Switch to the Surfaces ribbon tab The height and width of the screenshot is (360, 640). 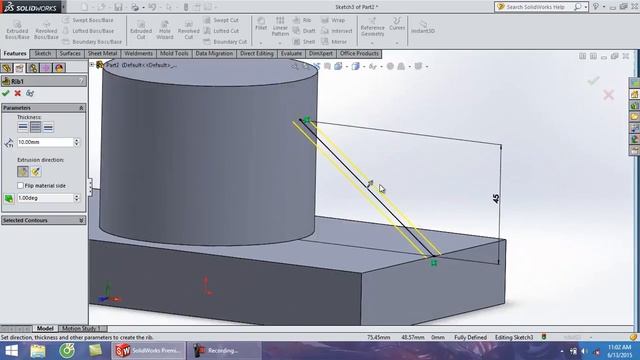pos(70,54)
